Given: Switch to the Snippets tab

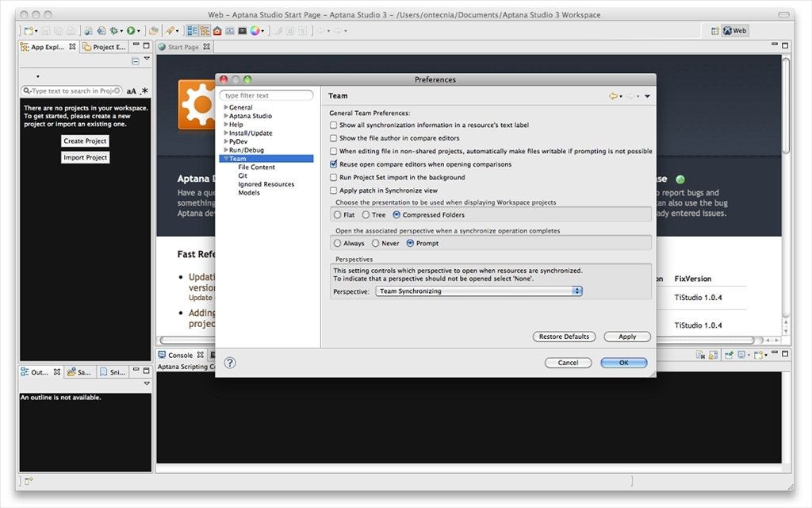Looking at the screenshot, I should [113, 372].
